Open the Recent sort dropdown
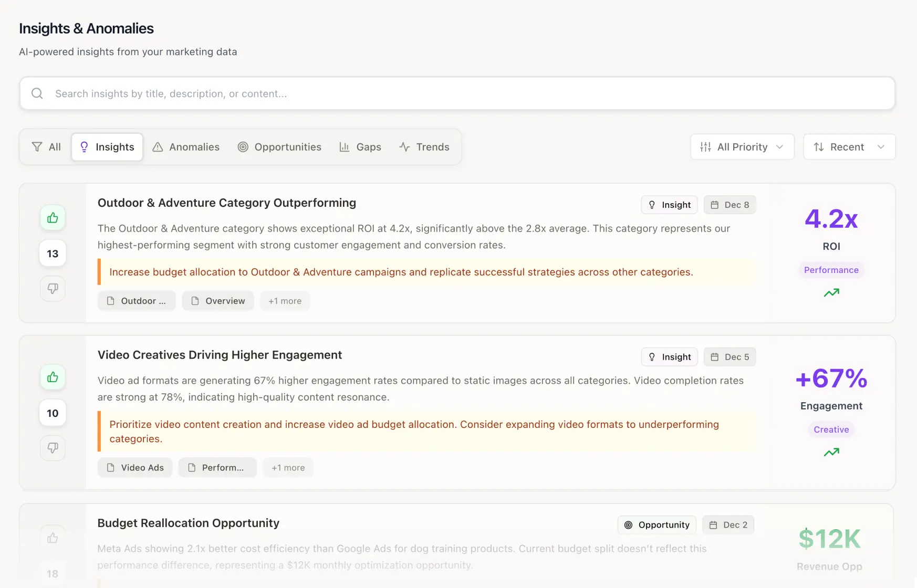Screen dimensions: 917x588 click(849, 147)
